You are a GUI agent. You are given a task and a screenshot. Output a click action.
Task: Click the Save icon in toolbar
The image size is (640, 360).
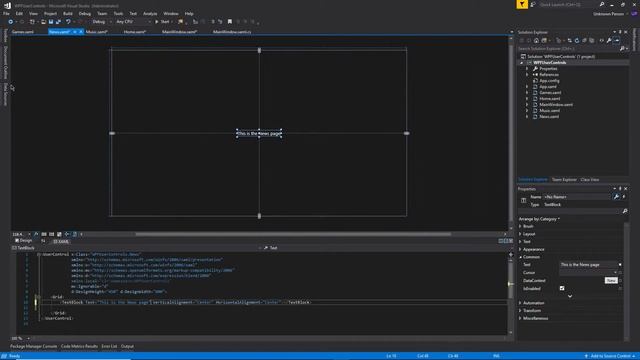click(x=51, y=22)
